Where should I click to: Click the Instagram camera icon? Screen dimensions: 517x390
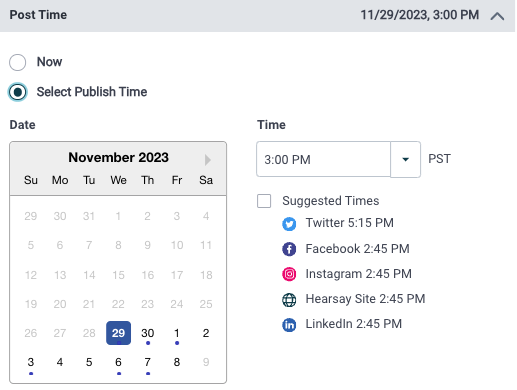click(289, 274)
